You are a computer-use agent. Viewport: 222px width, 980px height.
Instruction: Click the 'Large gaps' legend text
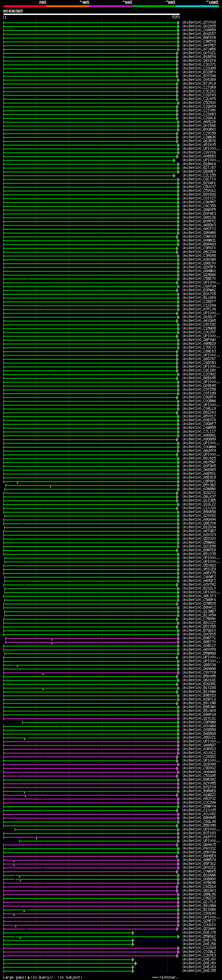pos(15,977)
